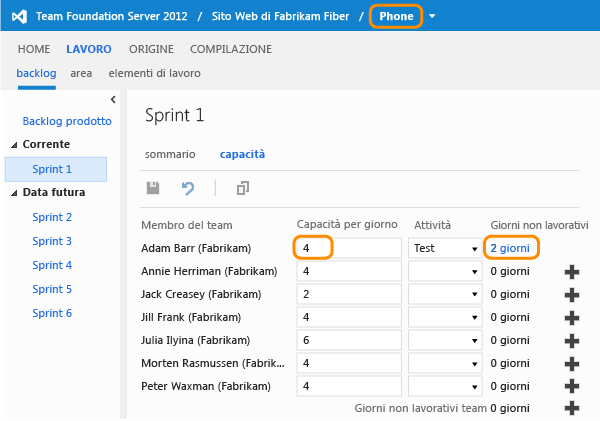Screen dimensions: 600x421
Task: Click Morten Rasmussen's capacity per day field
Action: pyautogui.click(x=349, y=363)
